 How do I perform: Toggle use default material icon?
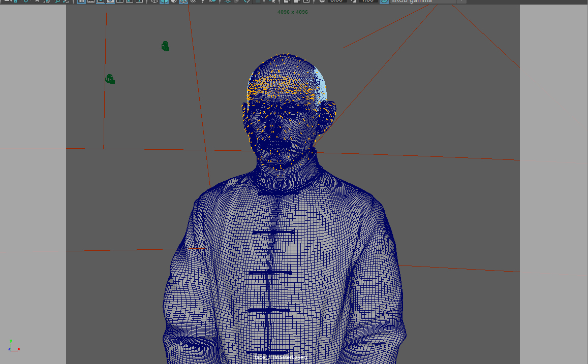coord(174,1)
